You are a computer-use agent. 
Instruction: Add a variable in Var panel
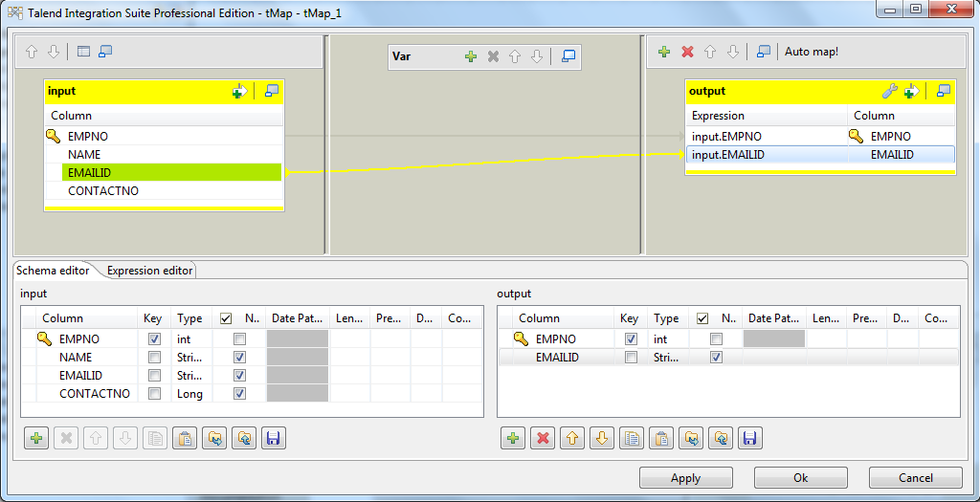pyautogui.click(x=471, y=56)
